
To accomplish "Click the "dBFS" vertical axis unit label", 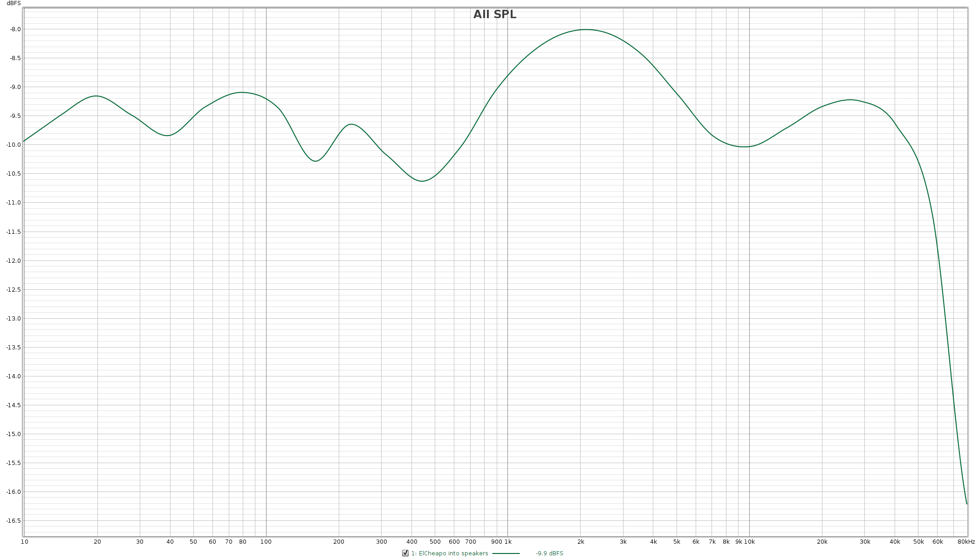I will tap(14, 3).
